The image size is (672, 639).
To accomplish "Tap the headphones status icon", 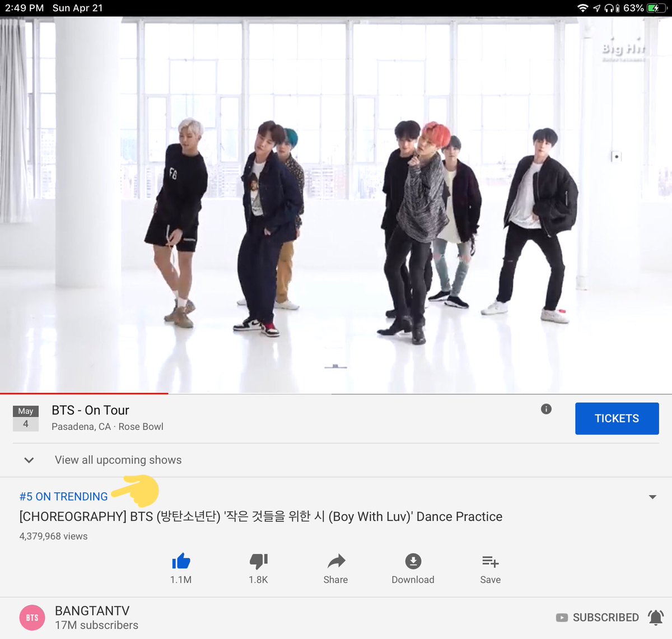I will 609,8.
